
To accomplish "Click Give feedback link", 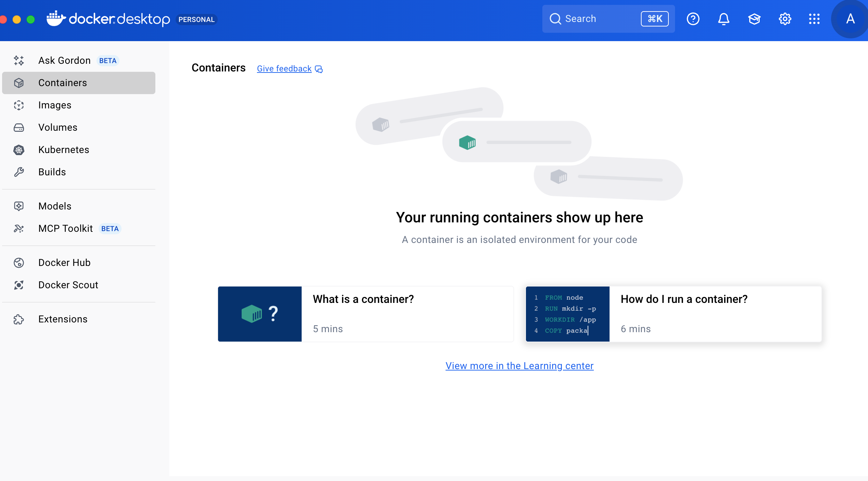I will pos(284,69).
